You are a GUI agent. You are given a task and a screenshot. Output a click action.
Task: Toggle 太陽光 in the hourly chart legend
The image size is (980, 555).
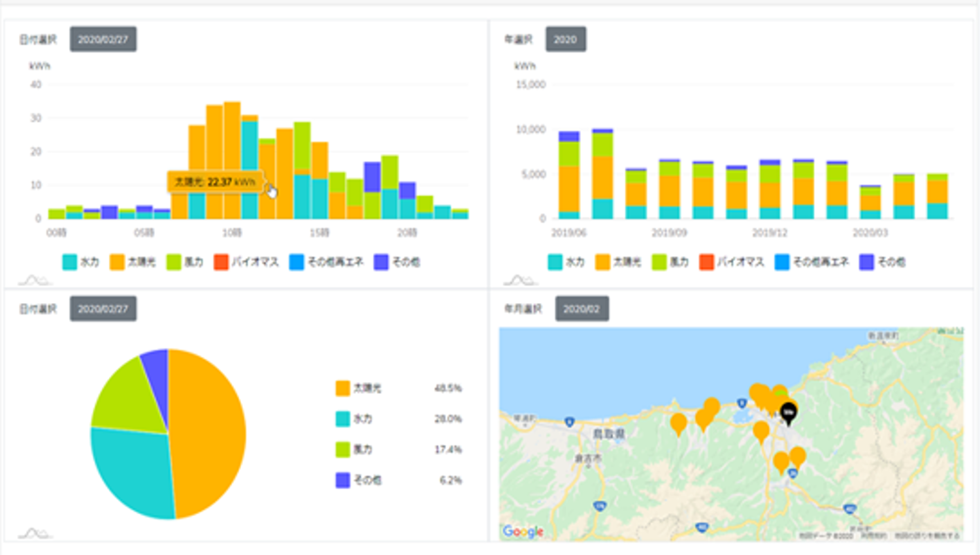[x=133, y=262]
